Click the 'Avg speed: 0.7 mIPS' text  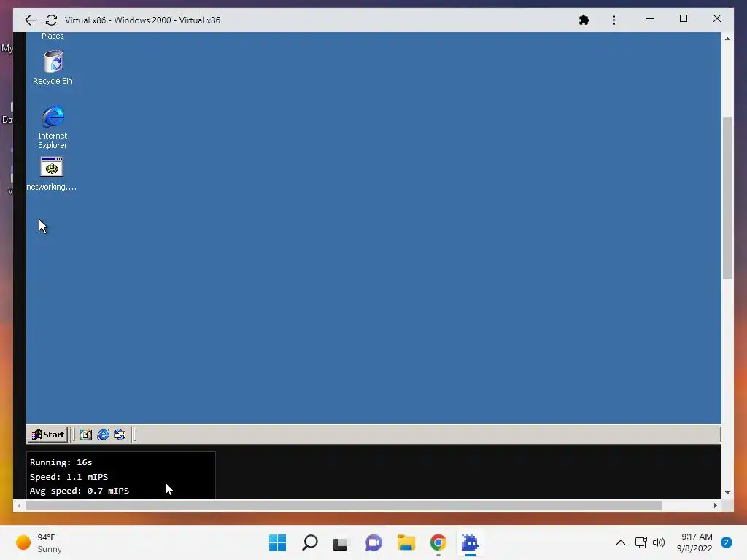coord(79,491)
